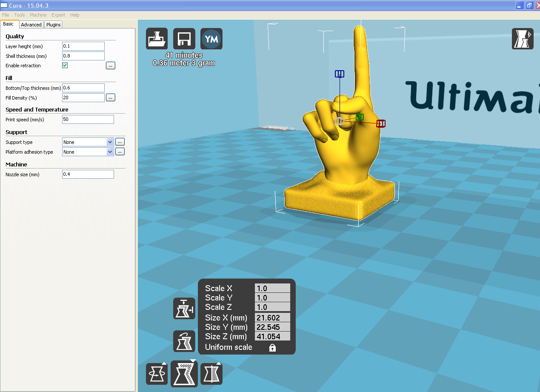Screen dimensions: 540x392
Task: Switch view mode using top-right icon
Action: point(523,38)
